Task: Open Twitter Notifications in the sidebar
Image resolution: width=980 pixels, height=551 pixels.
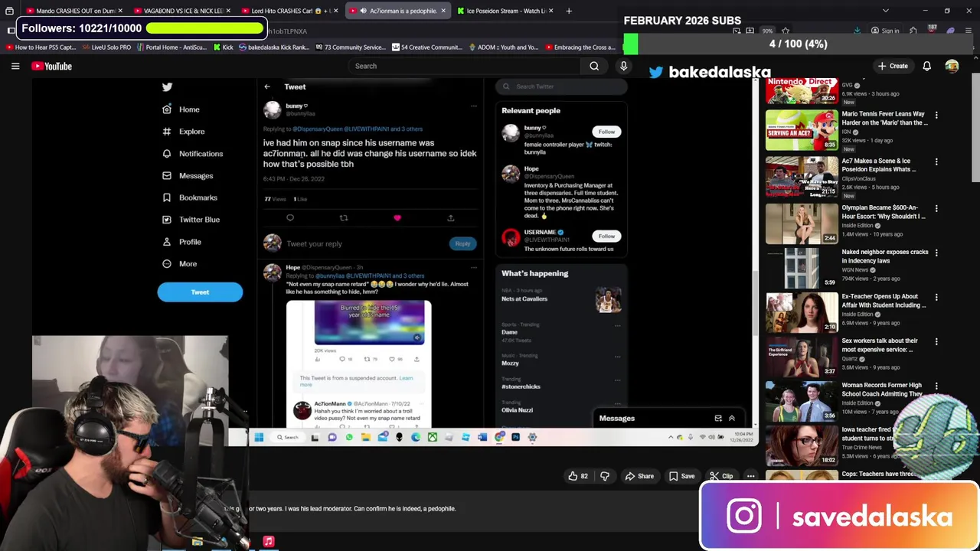Action: [192, 154]
